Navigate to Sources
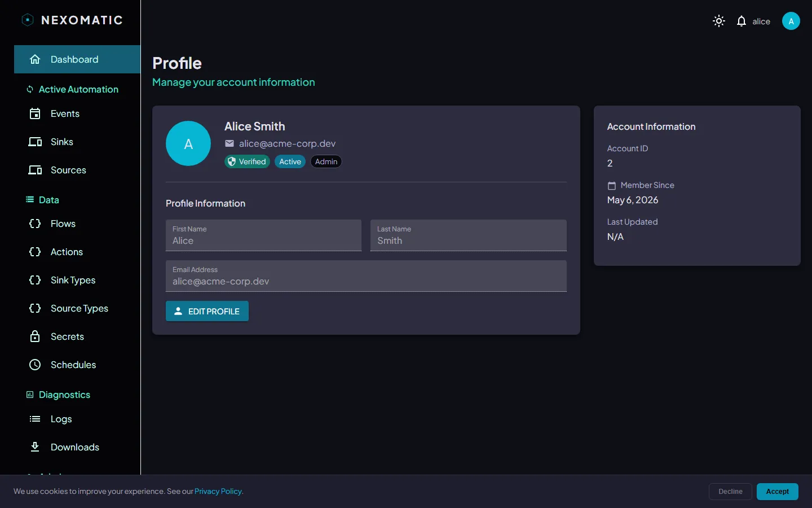 [x=77, y=170]
